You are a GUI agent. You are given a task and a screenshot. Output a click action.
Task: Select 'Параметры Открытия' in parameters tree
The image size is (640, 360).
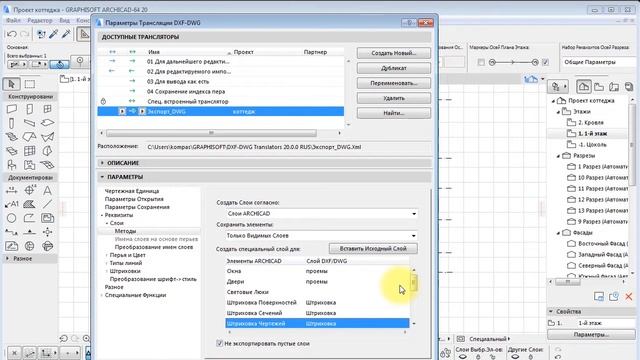134,199
